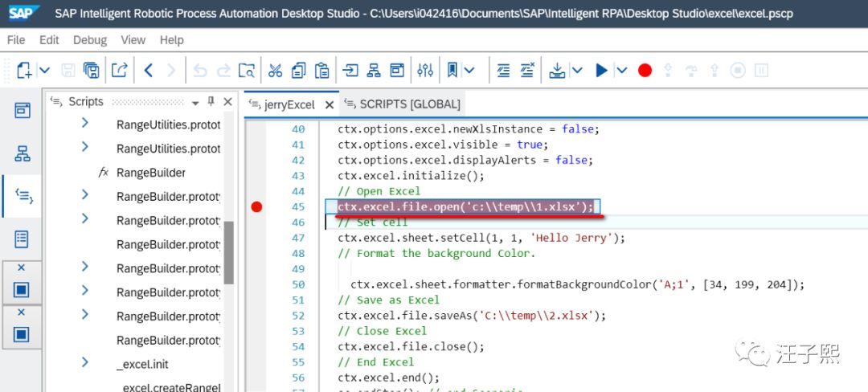
Task: Open the dropdown next to the play icon
Action: (621, 70)
